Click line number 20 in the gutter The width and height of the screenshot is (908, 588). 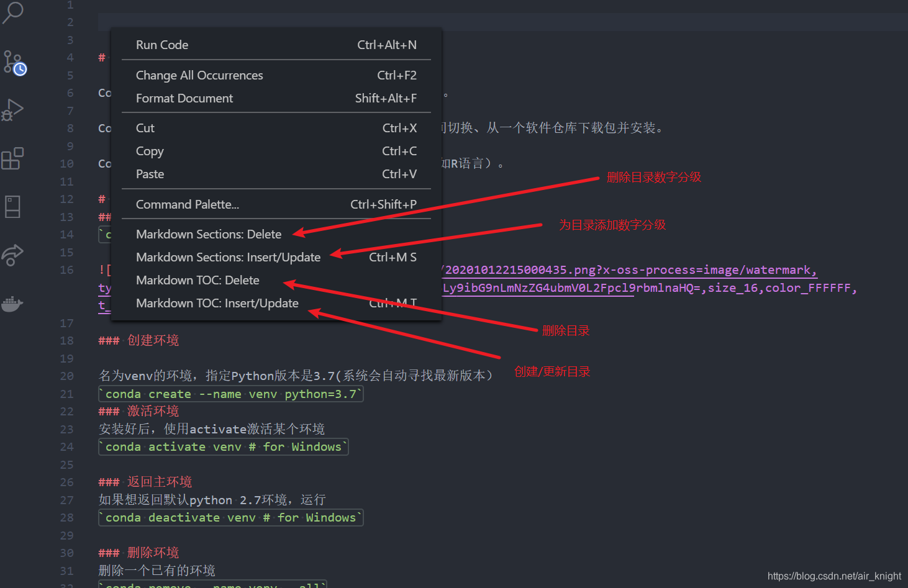[66, 376]
